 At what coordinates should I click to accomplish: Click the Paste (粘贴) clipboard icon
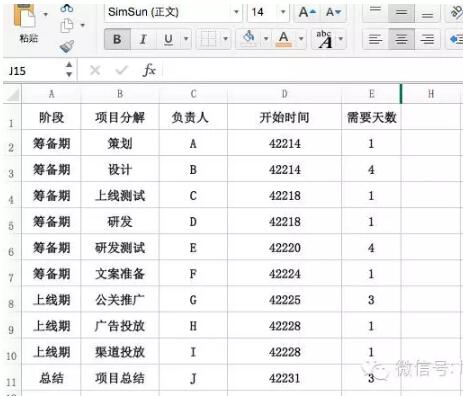[x=25, y=17]
